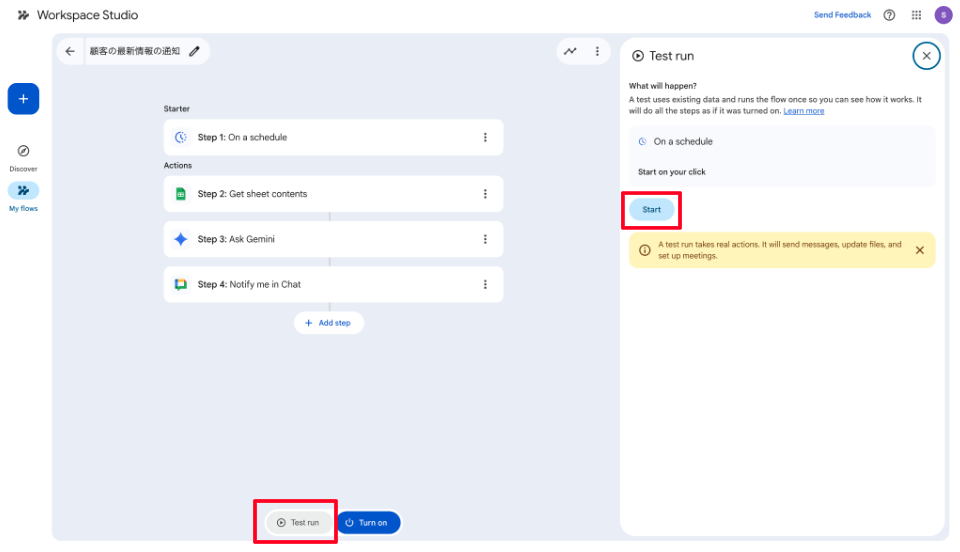Select Step 3: Ask Gemini
This screenshot has width=960, height=552.
coord(320,239)
